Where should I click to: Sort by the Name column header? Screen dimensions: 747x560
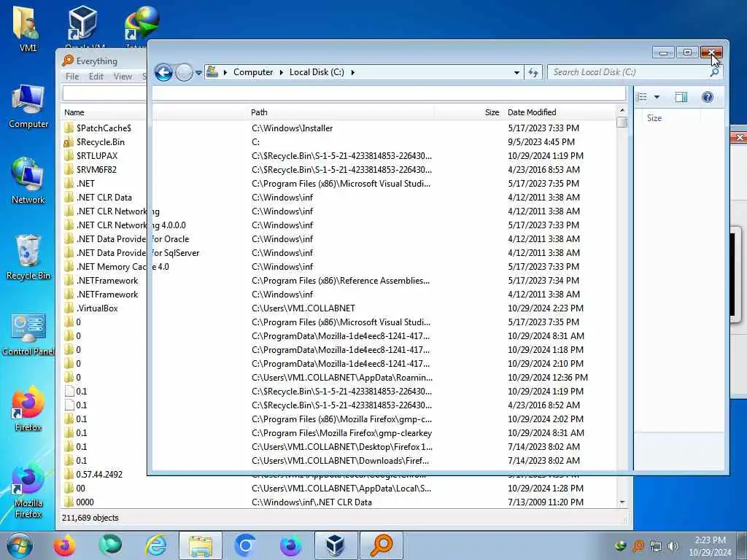[x=74, y=112]
